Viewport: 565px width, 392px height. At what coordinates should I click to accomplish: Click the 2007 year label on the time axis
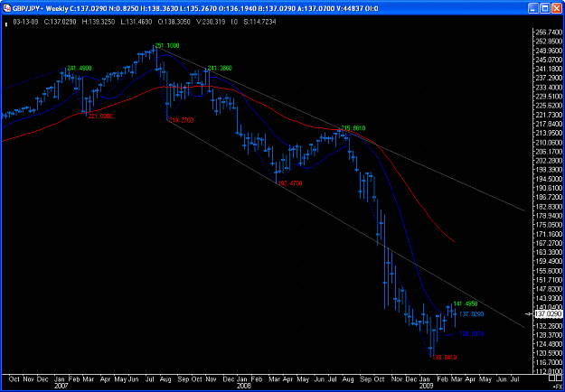63,385
